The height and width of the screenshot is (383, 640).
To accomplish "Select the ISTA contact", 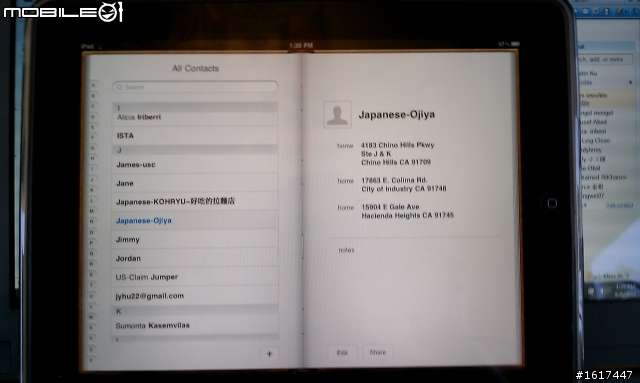I will [195, 136].
